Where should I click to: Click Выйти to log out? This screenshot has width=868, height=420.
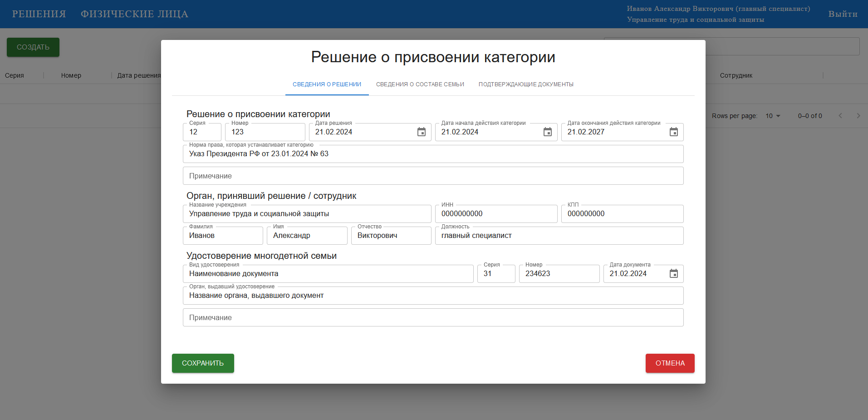coord(843,14)
